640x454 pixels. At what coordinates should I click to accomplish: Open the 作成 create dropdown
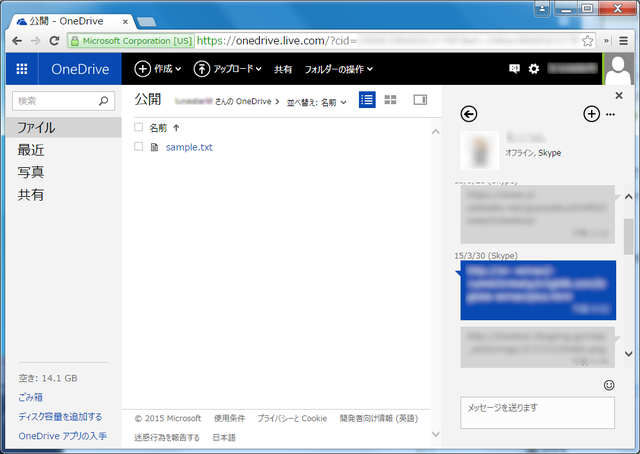coord(158,69)
